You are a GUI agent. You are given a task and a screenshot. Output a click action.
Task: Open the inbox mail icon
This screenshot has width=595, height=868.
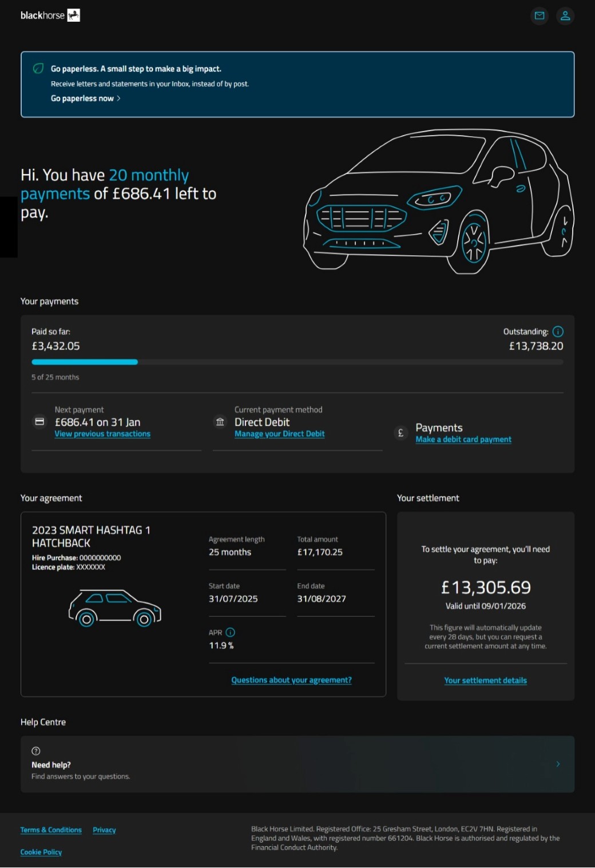click(539, 16)
